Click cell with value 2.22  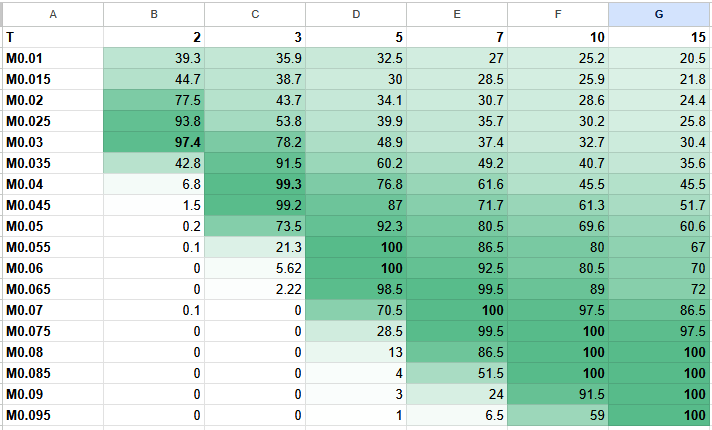[x=255, y=289]
